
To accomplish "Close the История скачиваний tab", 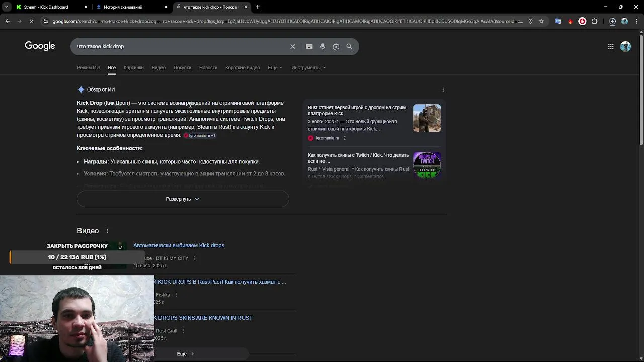I will [x=166, y=7].
